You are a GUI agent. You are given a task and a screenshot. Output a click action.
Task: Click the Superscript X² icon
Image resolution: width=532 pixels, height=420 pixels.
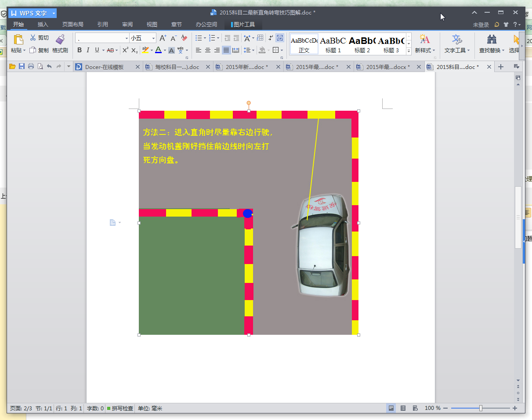pos(125,50)
